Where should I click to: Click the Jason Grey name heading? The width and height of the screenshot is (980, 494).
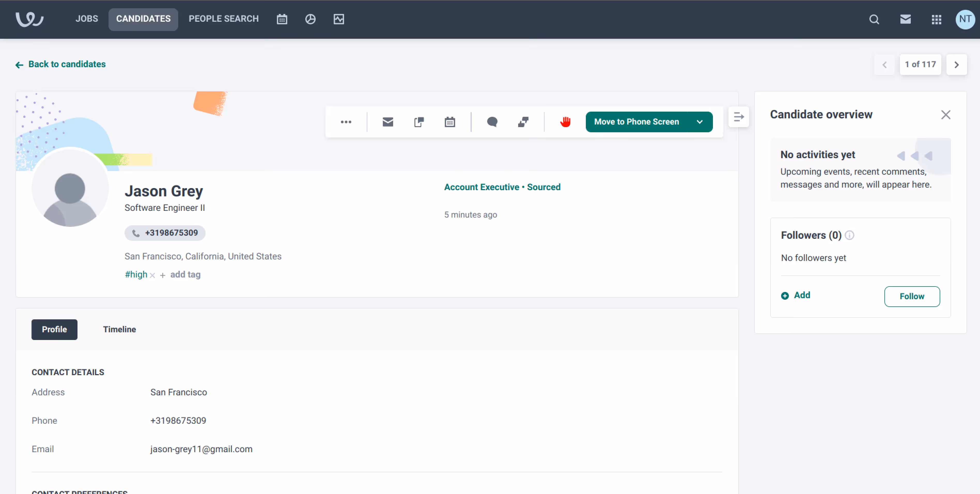pos(164,191)
